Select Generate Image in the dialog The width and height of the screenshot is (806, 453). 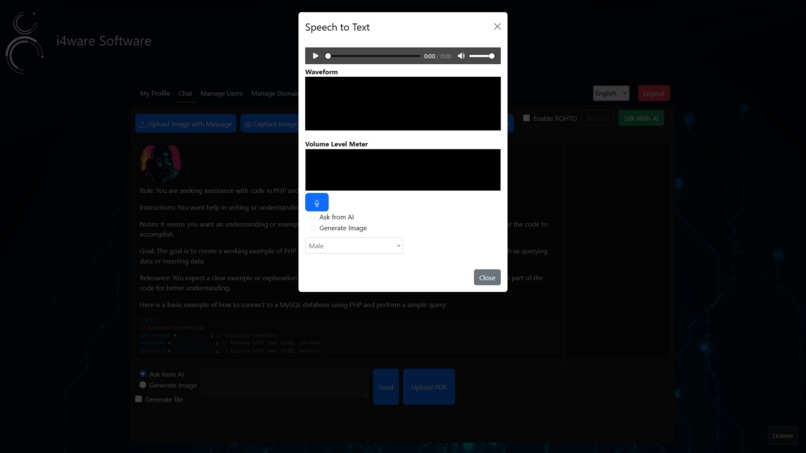click(313, 228)
